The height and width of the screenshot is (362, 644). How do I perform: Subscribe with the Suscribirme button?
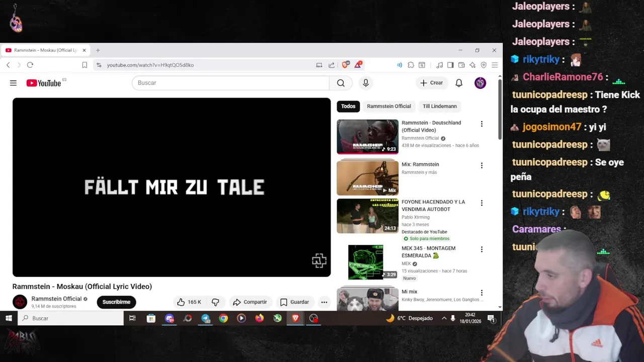116,302
